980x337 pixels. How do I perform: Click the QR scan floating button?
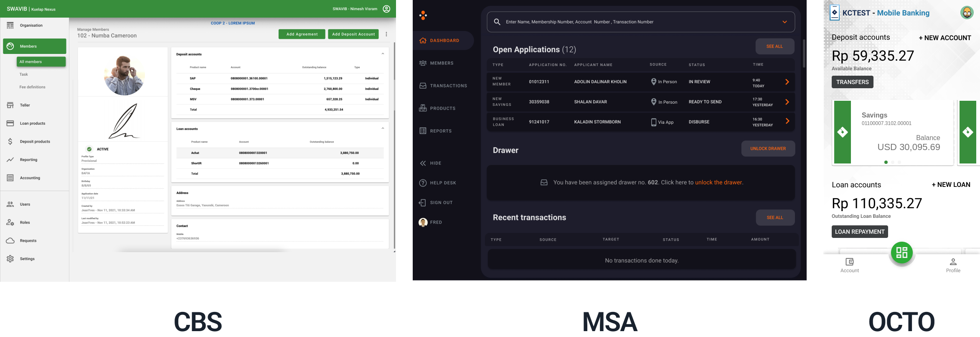pos(901,253)
